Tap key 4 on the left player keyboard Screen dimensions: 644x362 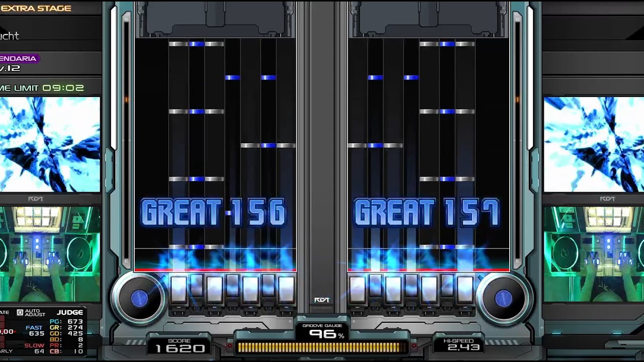(232, 286)
